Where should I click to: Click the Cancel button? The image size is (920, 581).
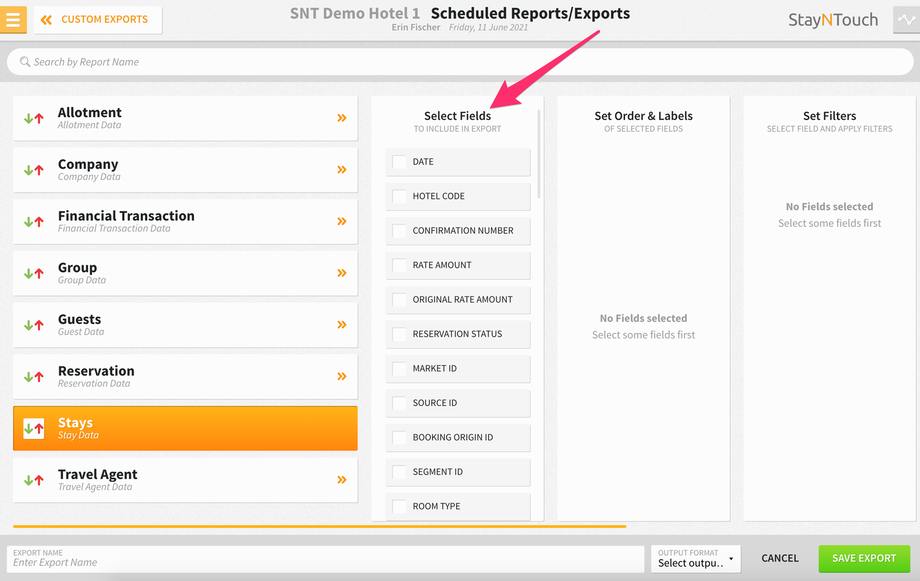[x=780, y=558]
